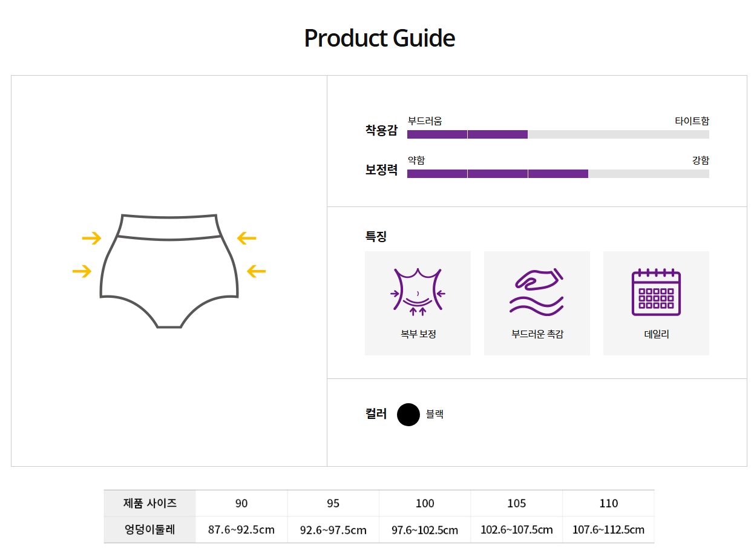Click the 보정력 correction strength bar

click(x=558, y=174)
